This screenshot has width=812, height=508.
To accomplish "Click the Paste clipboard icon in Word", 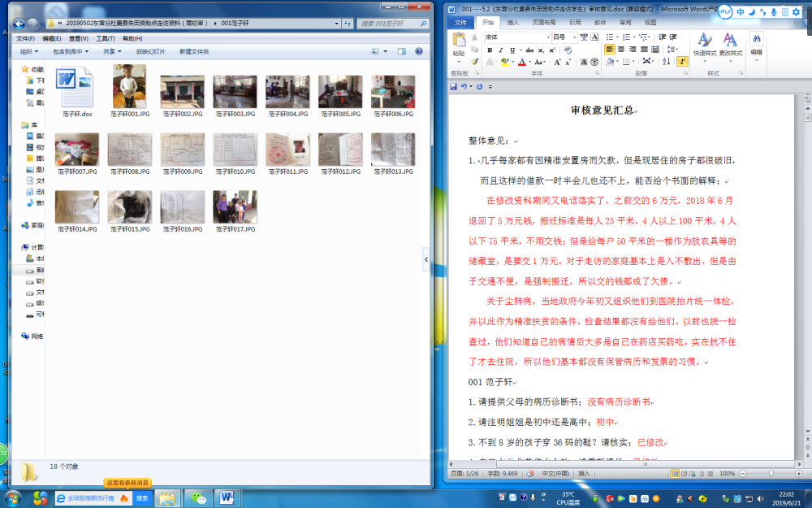I will [459, 39].
